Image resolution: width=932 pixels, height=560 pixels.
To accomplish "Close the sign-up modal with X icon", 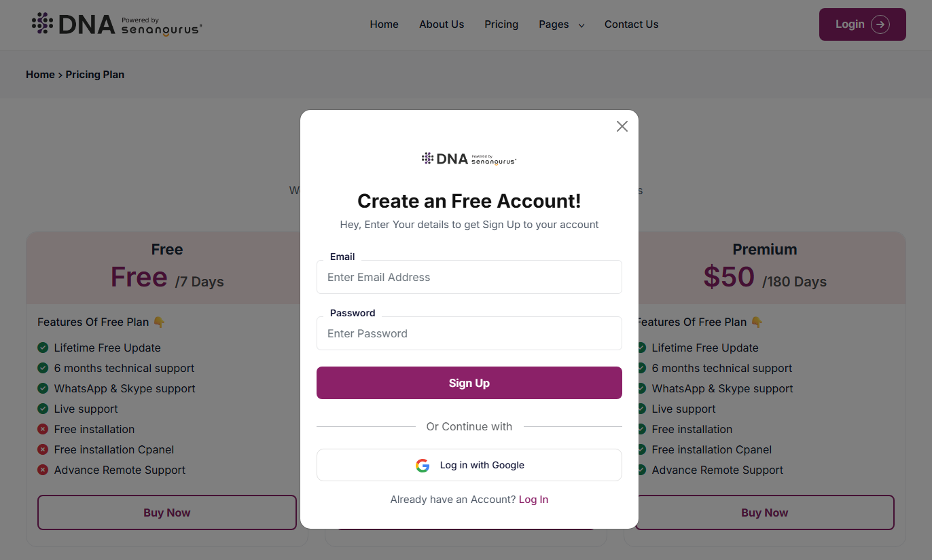I will [x=622, y=126].
